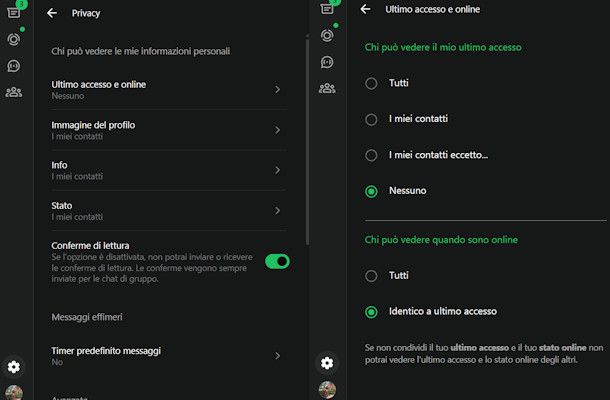Choose I miei contatti eccetto option
This screenshot has width=610, height=400.
[372, 155]
